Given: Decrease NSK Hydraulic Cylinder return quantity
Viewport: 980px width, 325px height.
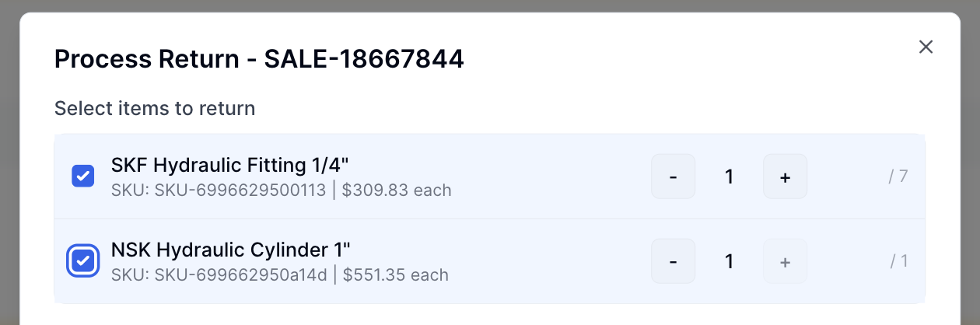Looking at the screenshot, I should (673, 261).
